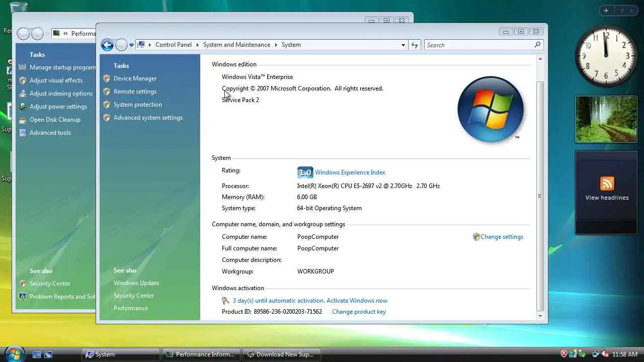Click shield icon beside Remote settings
Image resolution: width=644 pixels, height=362 pixels.
(107, 92)
